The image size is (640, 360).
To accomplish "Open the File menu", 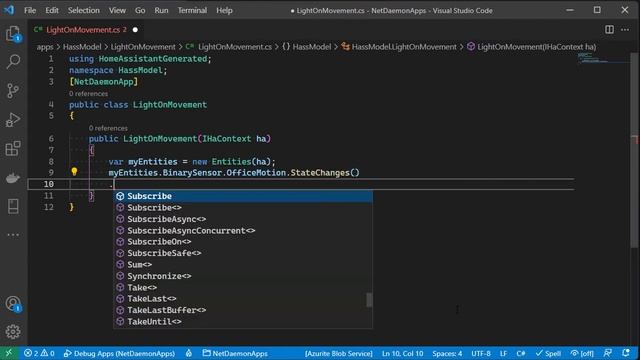I will click(x=30, y=10).
